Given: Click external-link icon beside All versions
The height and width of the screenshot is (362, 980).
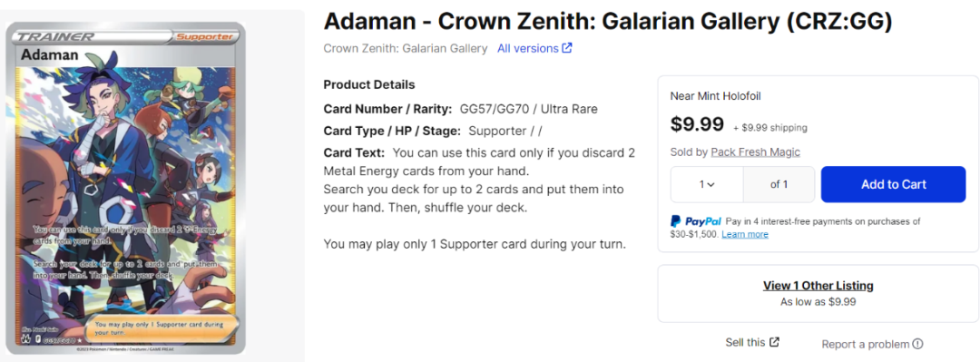Looking at the screenshot, I should tap(567, 48).
